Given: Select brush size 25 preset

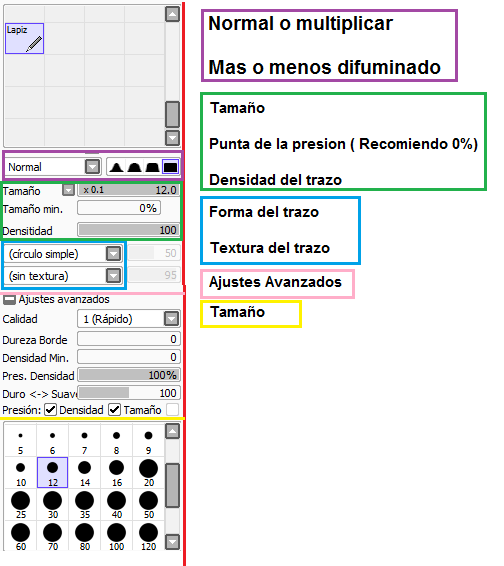Looking at the screenshot, I should [x=20, y=505].
